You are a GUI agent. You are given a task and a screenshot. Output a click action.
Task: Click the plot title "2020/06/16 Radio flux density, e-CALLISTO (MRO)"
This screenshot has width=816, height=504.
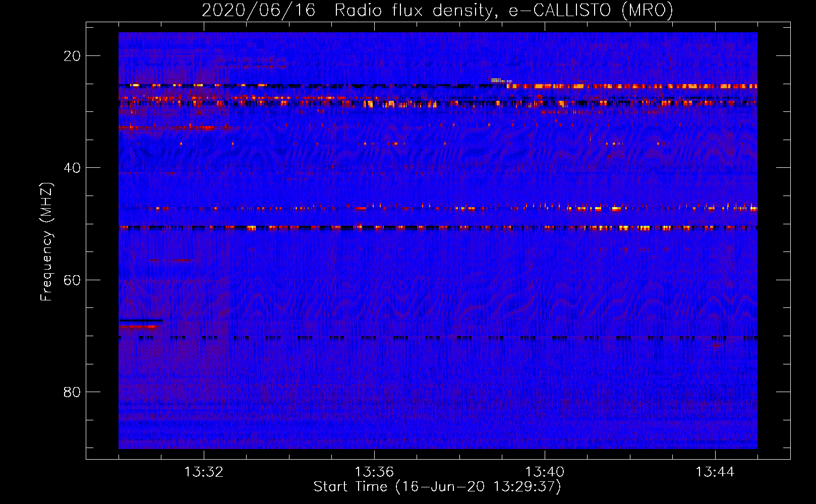click(437, 11)
